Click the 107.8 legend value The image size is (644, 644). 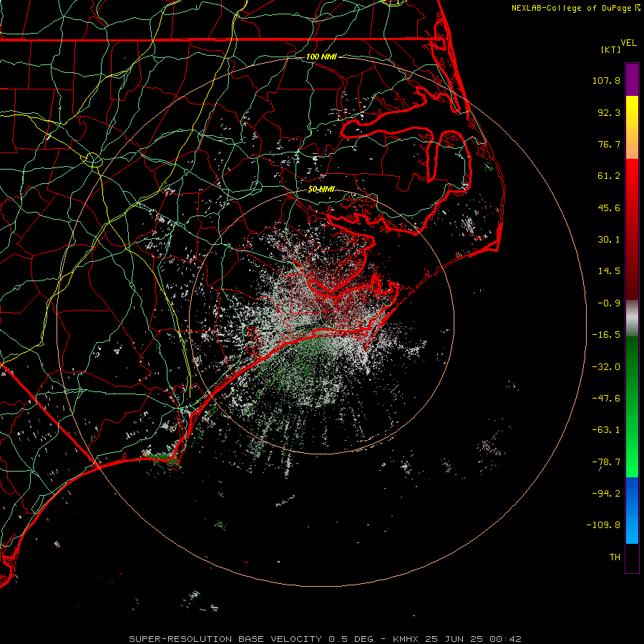[x=606, y=80]
